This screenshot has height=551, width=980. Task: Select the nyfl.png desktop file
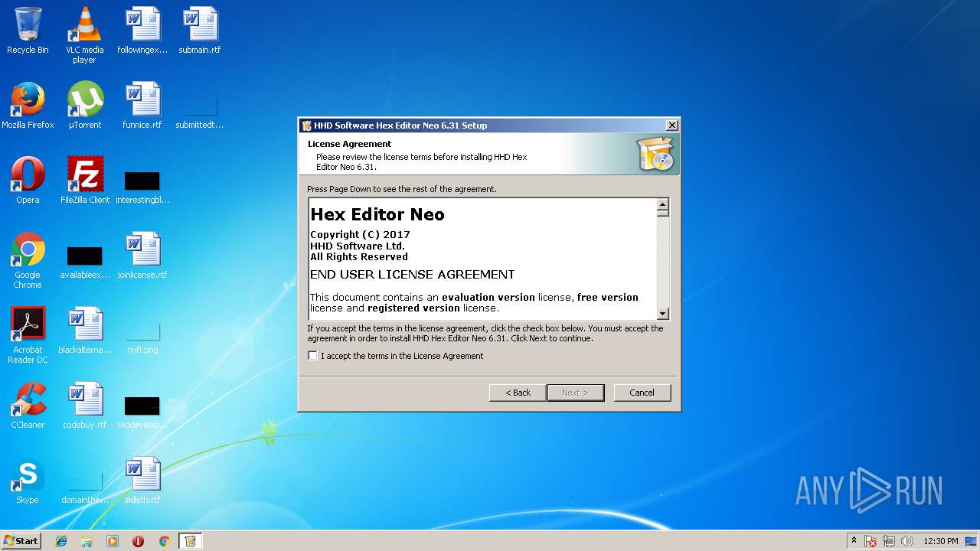coord(142,337)
